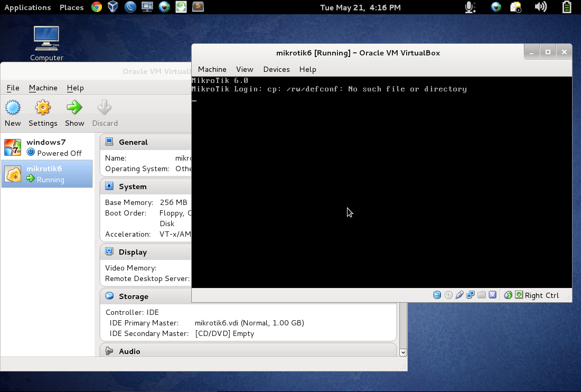The width and height of the screenshot is (581, 392).
Task: Open the Devices menu
Action: (x=276, y=69)
